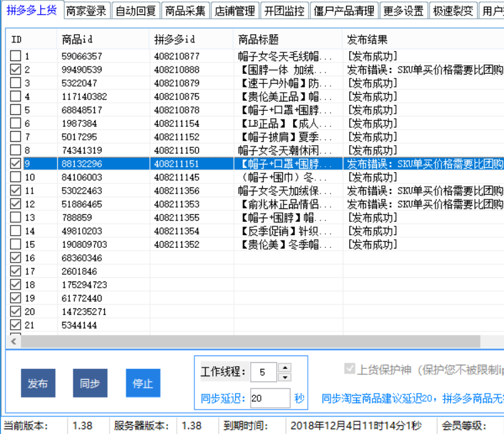Uncheck the checkbox for row 18

[x=15, y=285]
